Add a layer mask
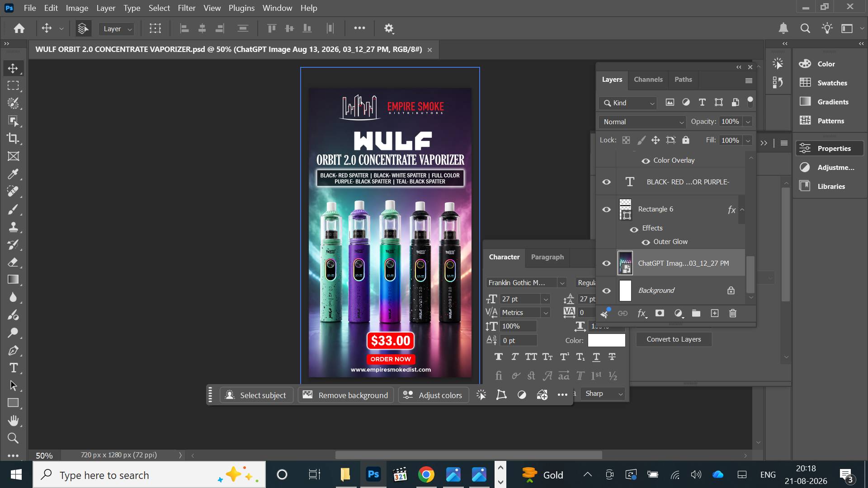The image size is (868, 488). point(660,313)
